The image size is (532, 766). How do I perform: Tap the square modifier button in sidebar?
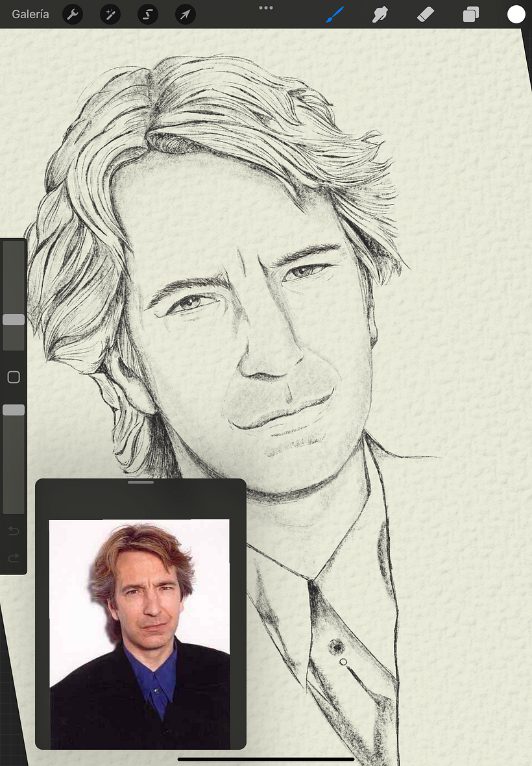coord(14,377)
